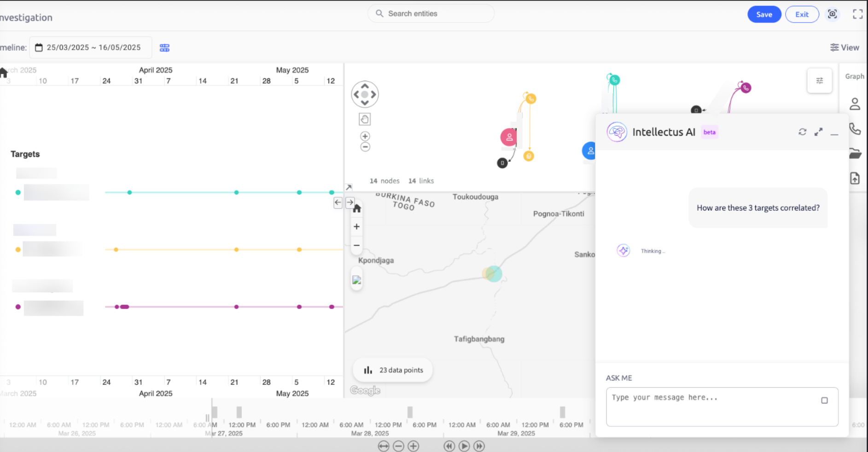Click the screenshot capture icon
Screen dimensions: 868x452
click(832, 14)
